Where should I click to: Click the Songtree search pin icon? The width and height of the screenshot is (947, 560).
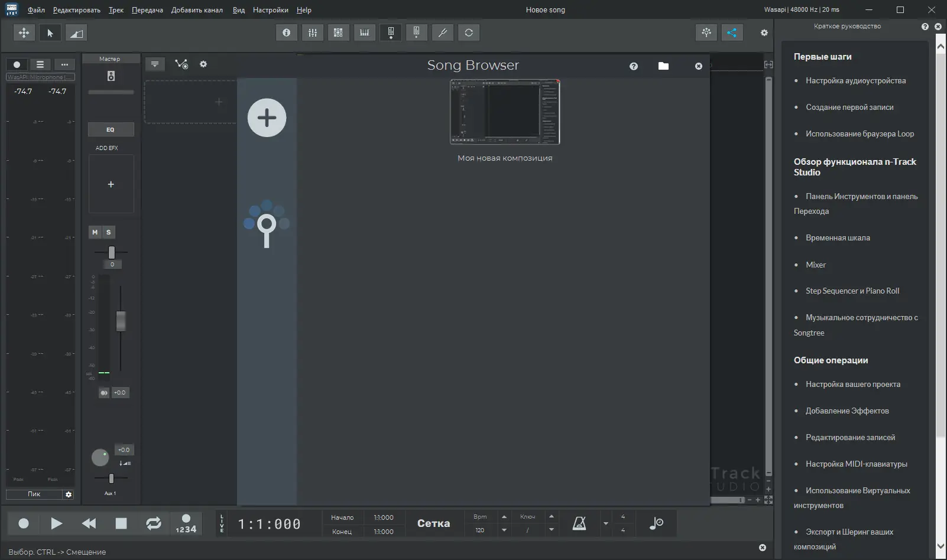tap(267, 224)
